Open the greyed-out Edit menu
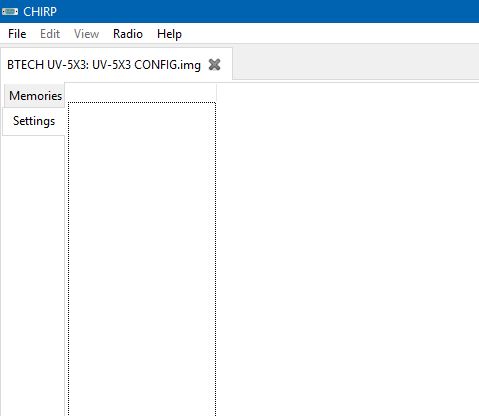This screenshot has width=479, height=416. (50, 34)
